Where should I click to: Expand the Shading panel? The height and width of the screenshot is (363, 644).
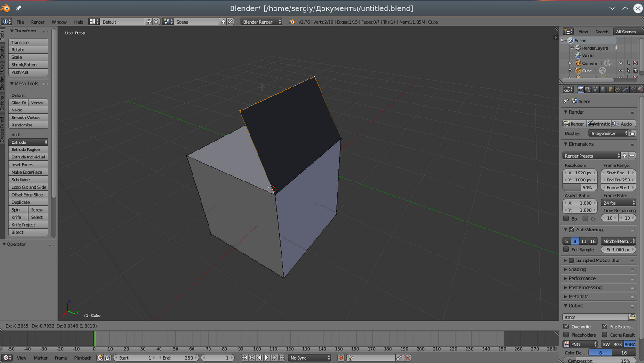(577, 269)
